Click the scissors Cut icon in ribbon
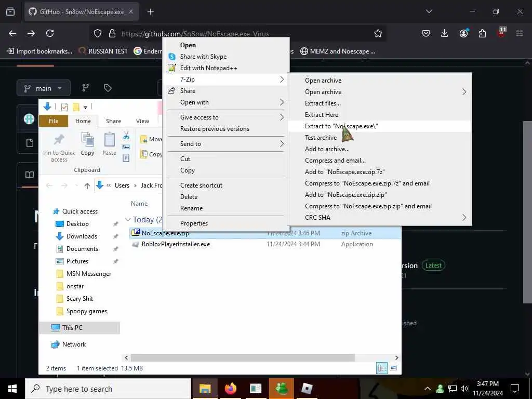Screen dimensions: 532x399 126,136
